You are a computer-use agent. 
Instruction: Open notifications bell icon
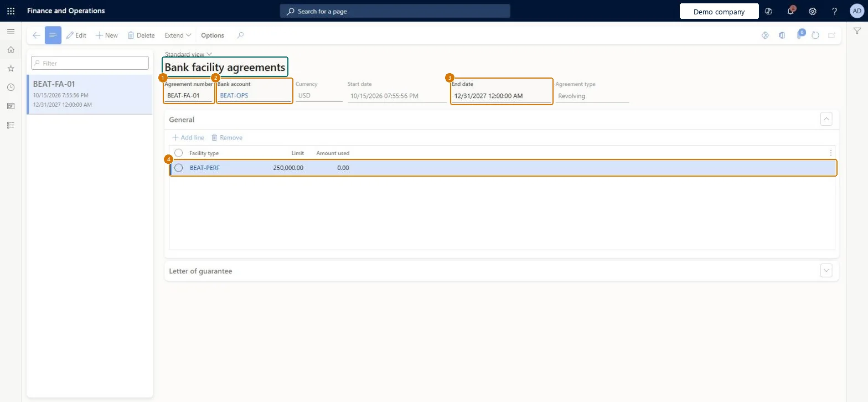[791, 11]
